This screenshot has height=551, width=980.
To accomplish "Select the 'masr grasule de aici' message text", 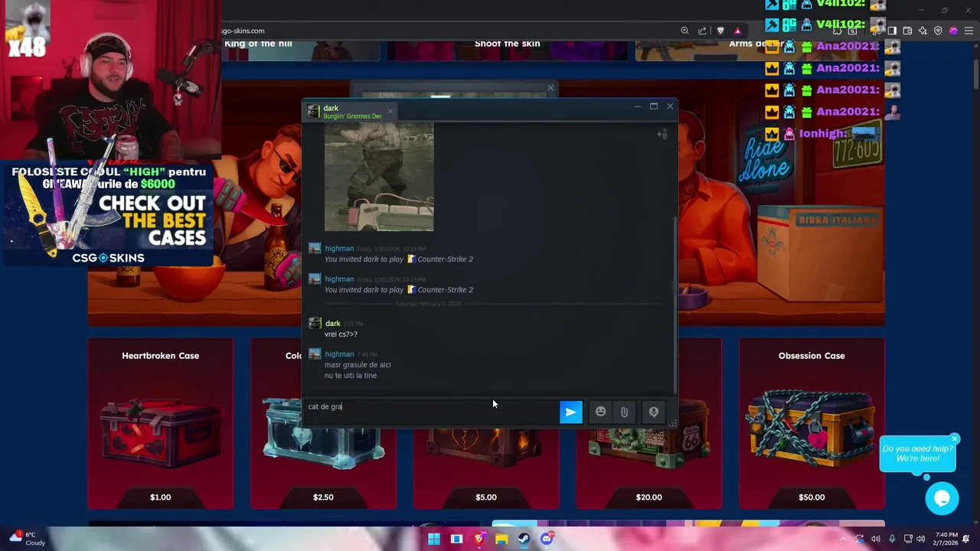I will pos(358,365).
